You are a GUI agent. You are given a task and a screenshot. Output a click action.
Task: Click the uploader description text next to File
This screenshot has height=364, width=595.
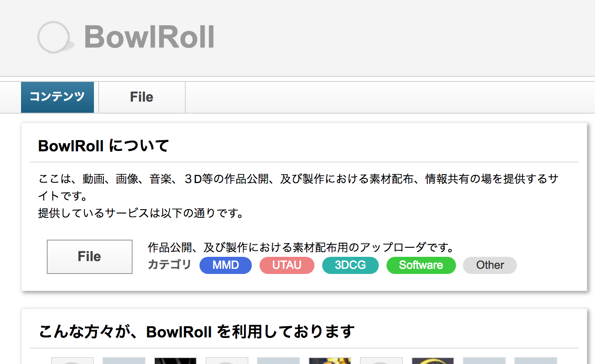pos(301,247)
